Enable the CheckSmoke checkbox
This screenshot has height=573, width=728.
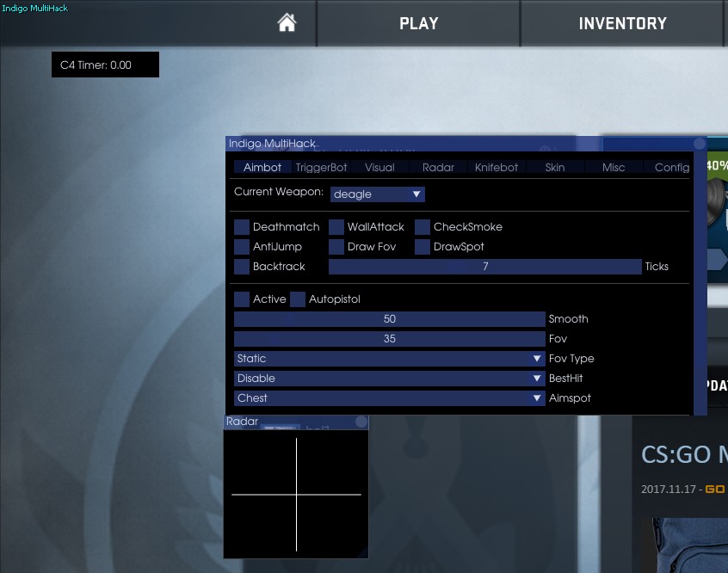click(x=422, y=227)
